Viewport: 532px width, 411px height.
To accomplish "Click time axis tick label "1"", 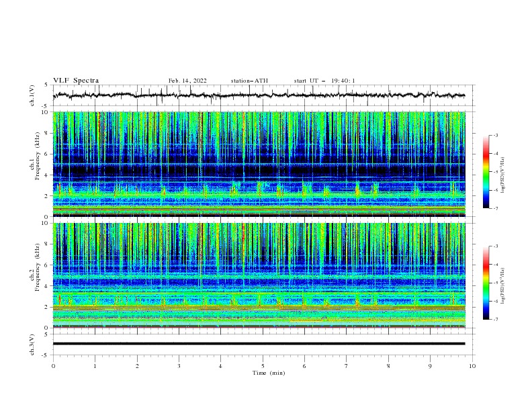I will [95, 366].
